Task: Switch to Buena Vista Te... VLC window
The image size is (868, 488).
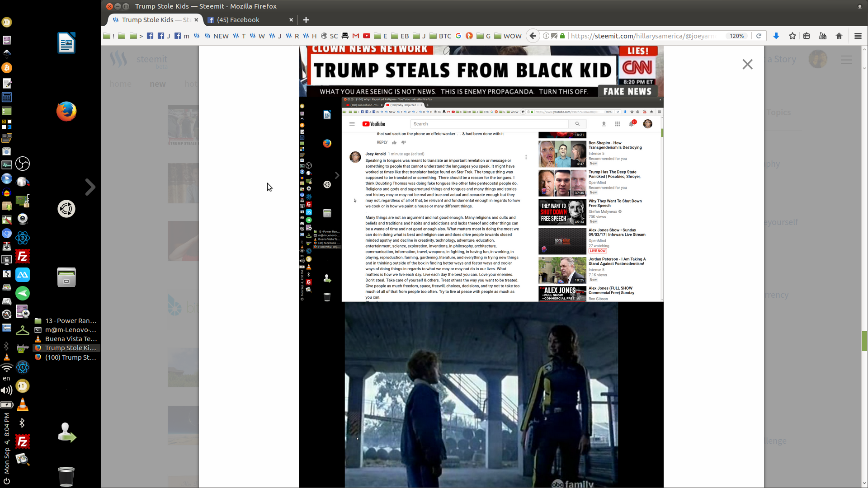Action: point(66,339)
